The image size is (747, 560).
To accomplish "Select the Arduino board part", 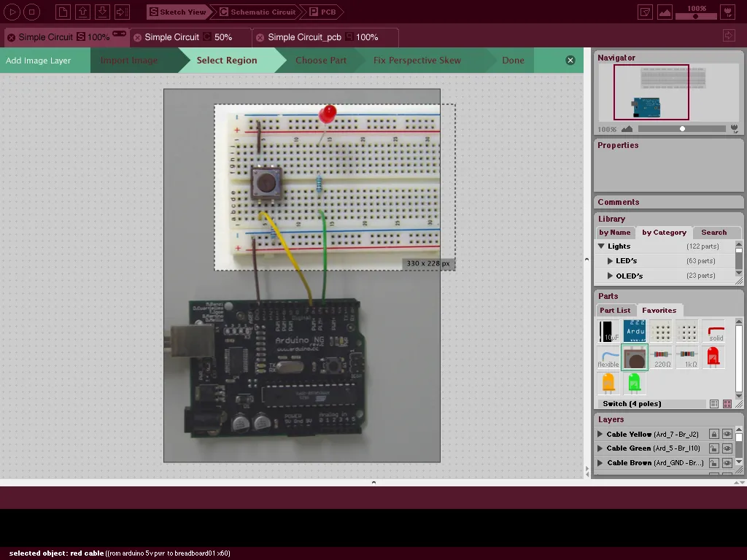I will [x=635, y=331].
